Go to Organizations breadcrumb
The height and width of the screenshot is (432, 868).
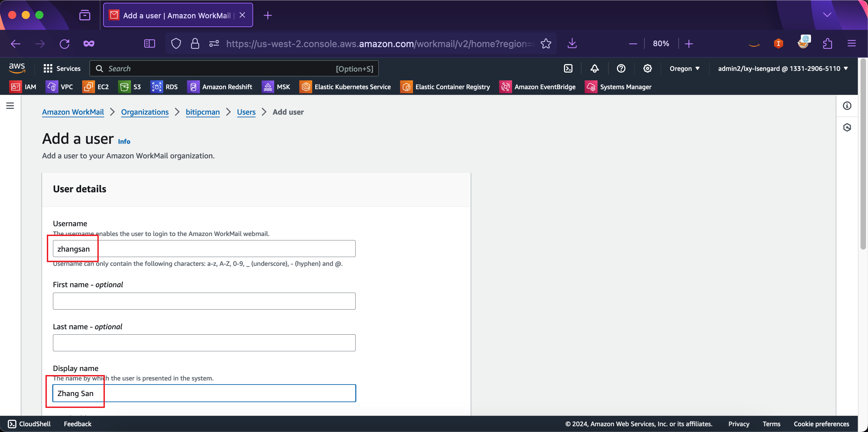(x=145, y=112)
